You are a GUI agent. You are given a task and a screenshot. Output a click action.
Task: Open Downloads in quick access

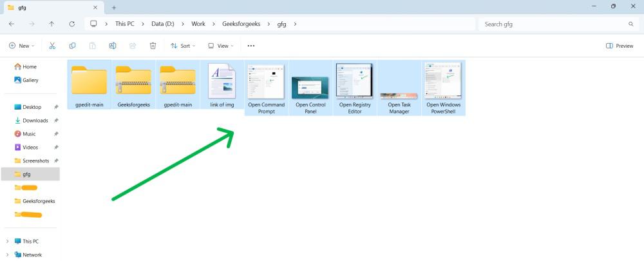point(31,121)
